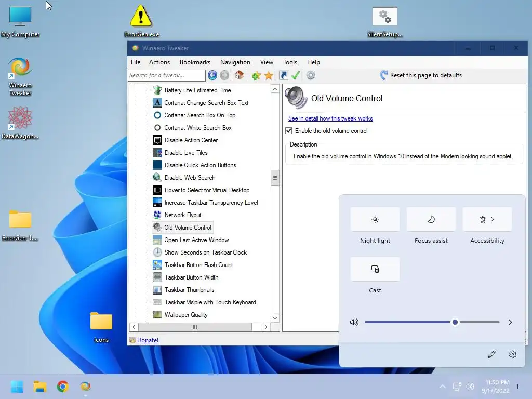Toggle Focus assist quick setting
532x399 pixels.
point(431,220)
